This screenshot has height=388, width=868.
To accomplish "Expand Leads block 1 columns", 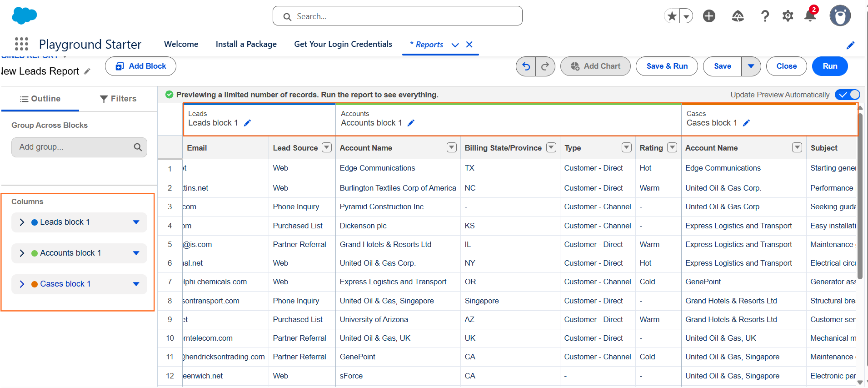I will pyautogui.click(x=22, y=222).
